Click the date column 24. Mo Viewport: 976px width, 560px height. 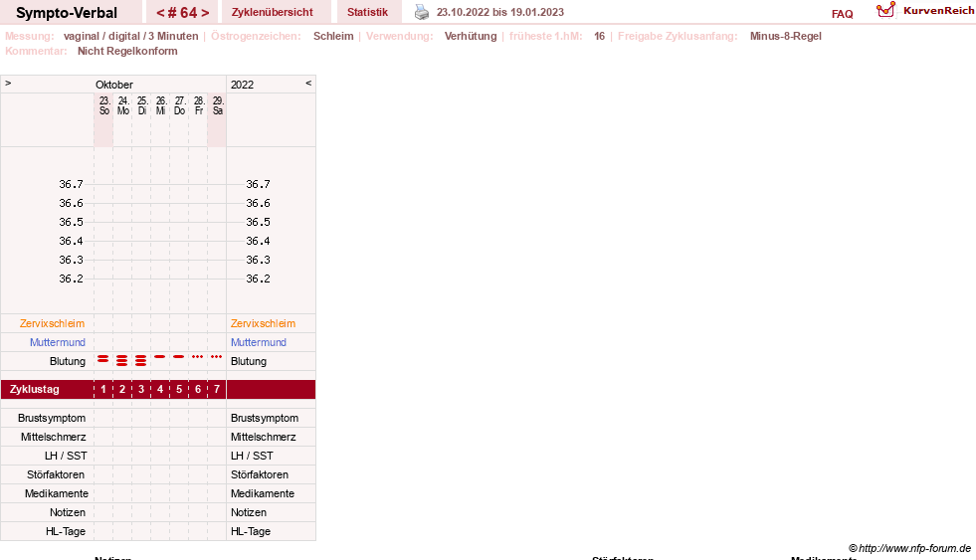tap(123, 105)
